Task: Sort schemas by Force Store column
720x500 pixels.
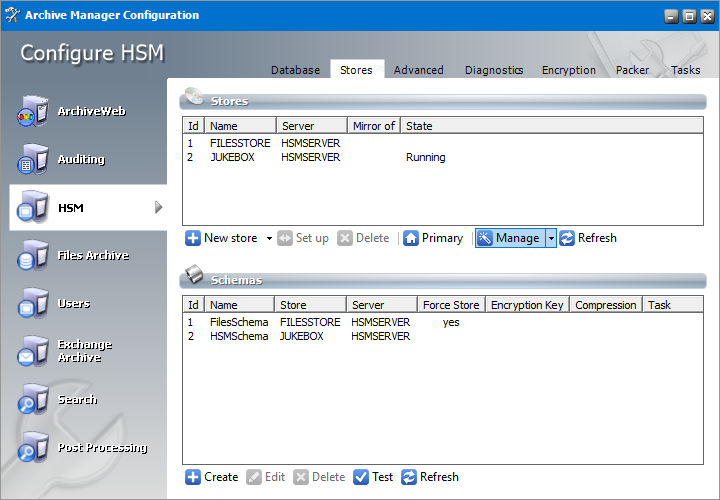Action: point(450,305)
